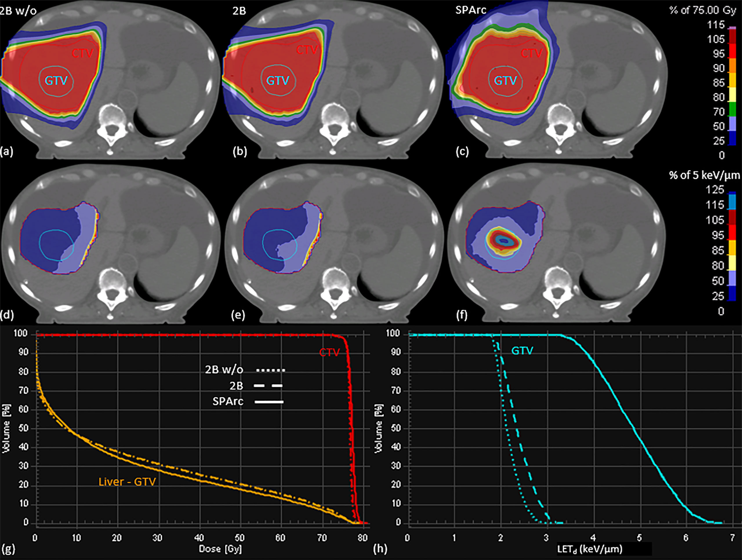The image size is (742, 560).
Task: Click the panel label (d)
Action: (x=7, y=315)
